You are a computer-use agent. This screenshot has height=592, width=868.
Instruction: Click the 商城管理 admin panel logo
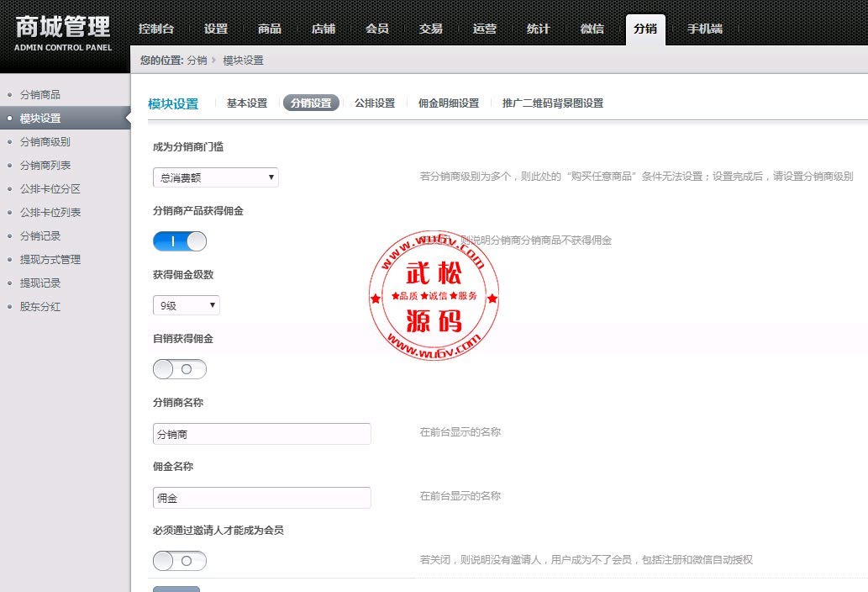63,34
